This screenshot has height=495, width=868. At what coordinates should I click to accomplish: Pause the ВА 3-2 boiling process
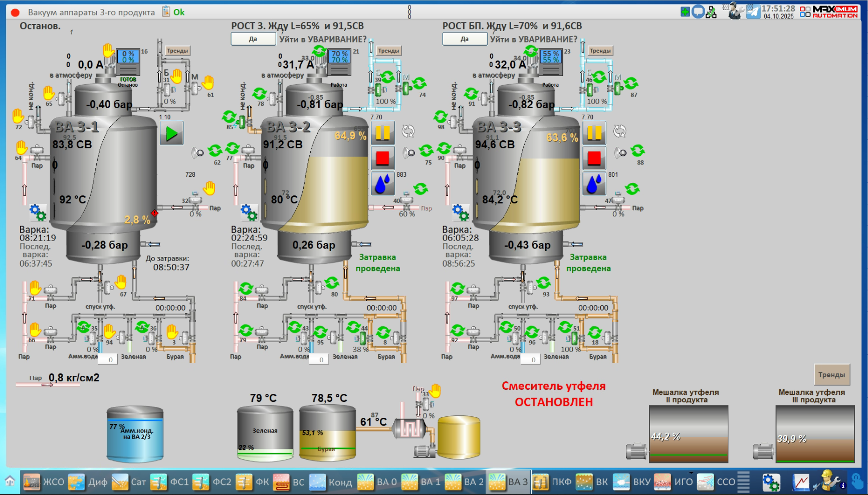click(x=382, y=133)
